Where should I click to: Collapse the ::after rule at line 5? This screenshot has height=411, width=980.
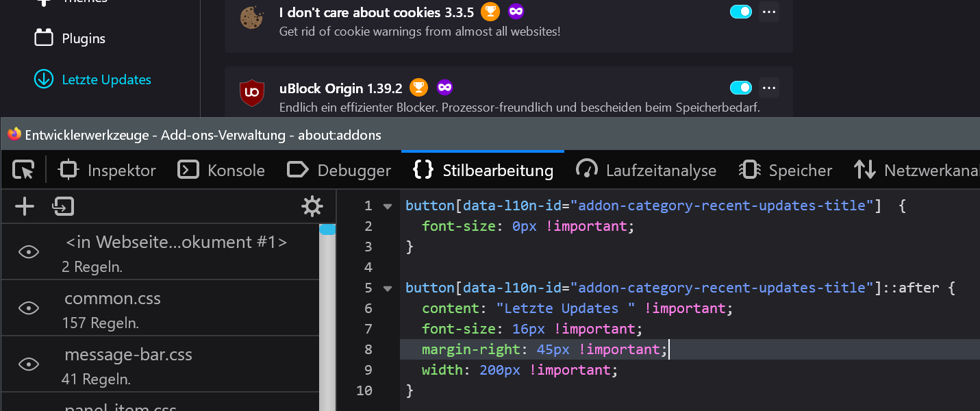388,288
